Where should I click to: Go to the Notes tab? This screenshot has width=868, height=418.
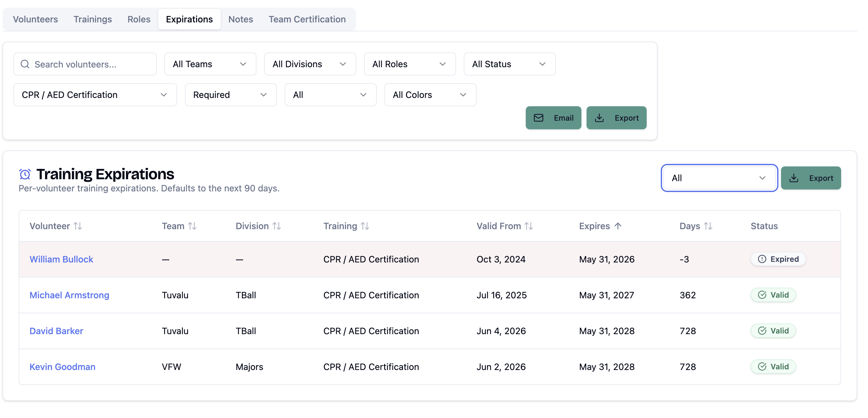point(241,19)
